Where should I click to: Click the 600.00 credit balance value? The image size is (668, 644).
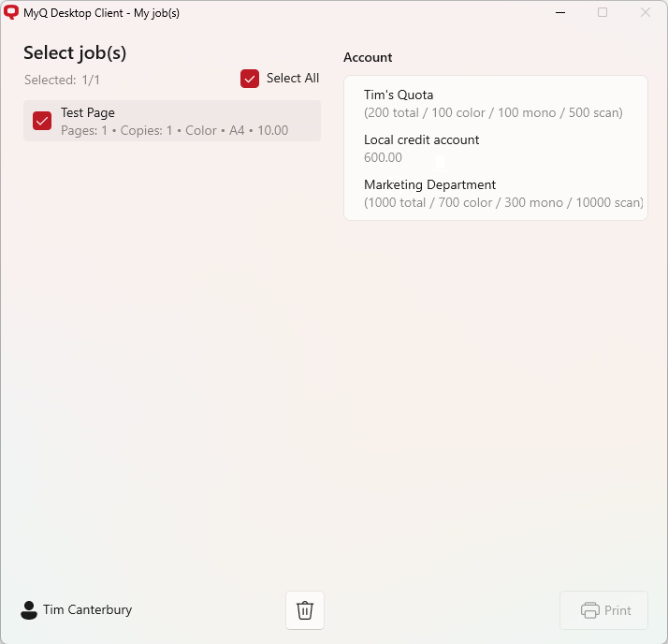pyautogui.click(x=383, y=158)
